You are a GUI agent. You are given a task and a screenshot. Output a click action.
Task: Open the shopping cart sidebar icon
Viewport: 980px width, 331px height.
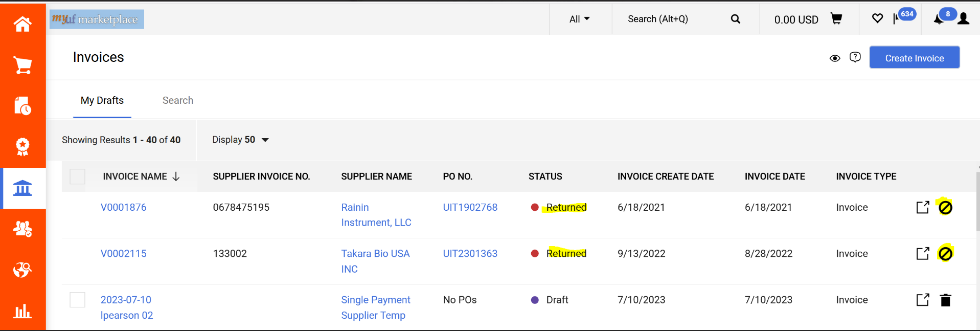22,65
